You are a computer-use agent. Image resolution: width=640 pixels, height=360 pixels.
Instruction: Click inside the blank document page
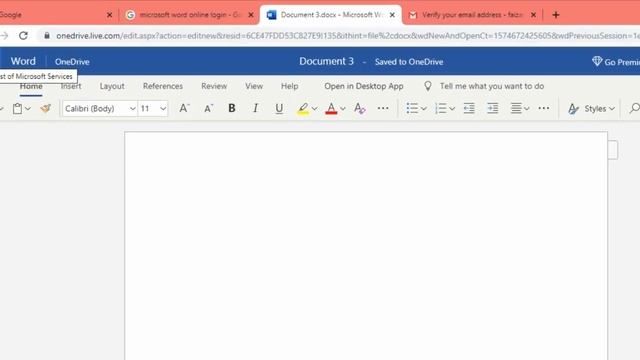(x=366, y=245)
